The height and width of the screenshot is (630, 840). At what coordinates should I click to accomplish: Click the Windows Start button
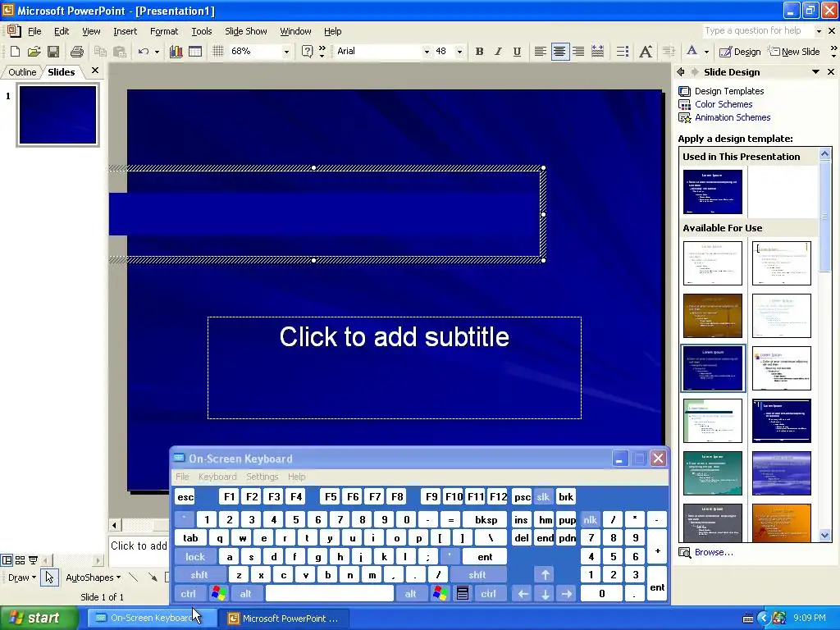tap(39, 619)
